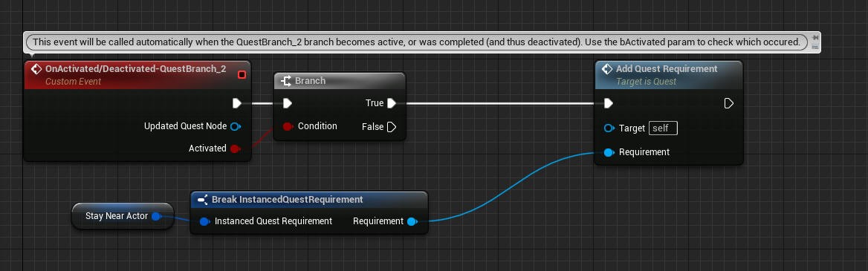868x271 pixels.
Task: Click the 'Custom Event' subtitle text
Action: click(x=73, y=82)
